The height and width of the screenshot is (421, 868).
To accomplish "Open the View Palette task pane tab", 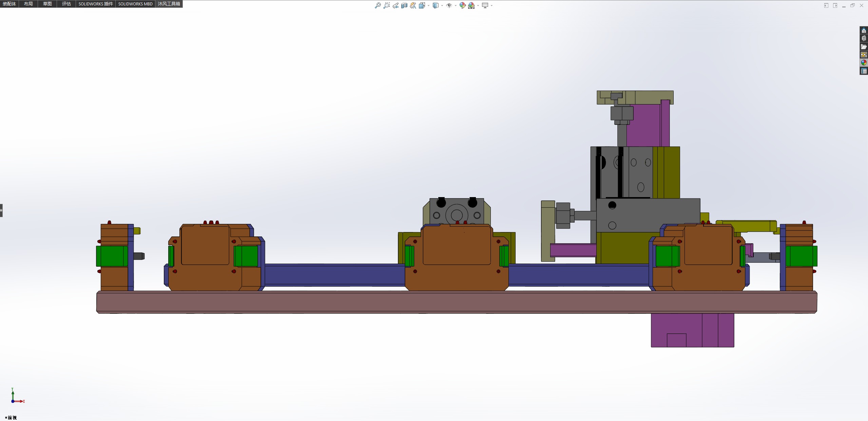I will (864, 55).
